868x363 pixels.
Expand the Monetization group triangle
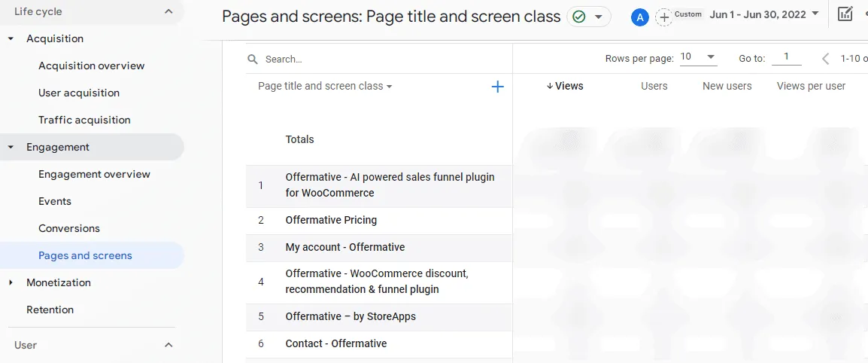pos(11,282)
